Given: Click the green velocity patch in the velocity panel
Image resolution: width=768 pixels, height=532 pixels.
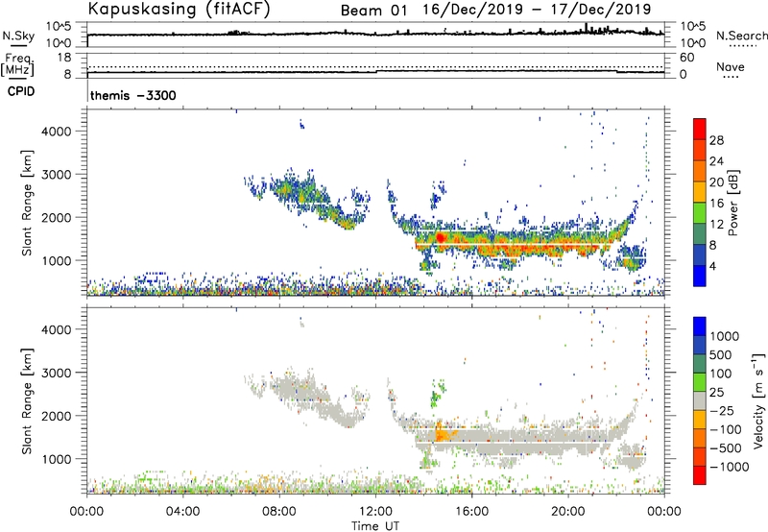Looking at the screenshot, I should (x=436, y=395).
